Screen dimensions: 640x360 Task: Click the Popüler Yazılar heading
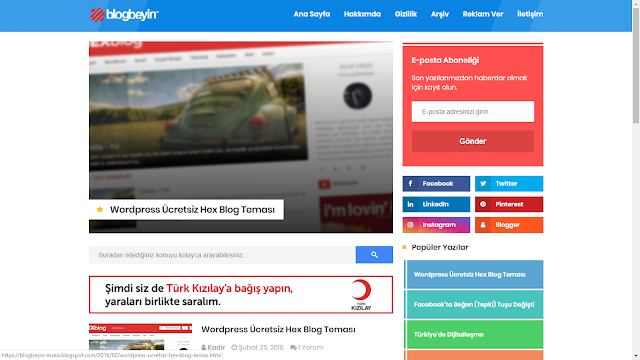[440, 247]
